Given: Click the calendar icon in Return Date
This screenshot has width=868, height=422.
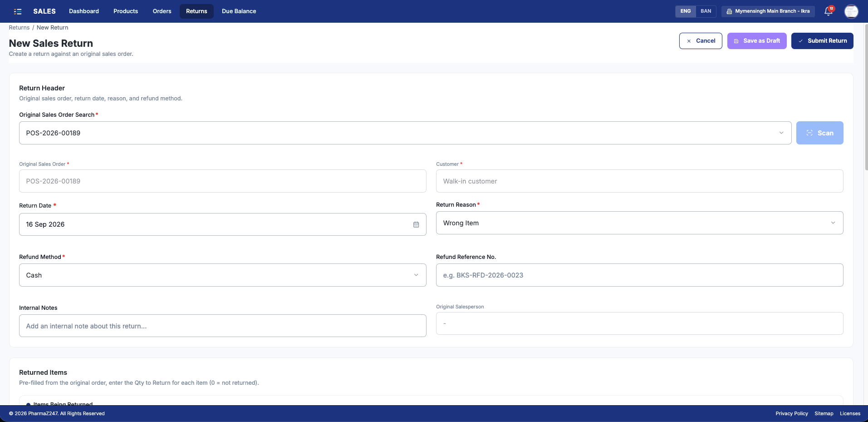Looking at the screenshot, I should [416, 224].
